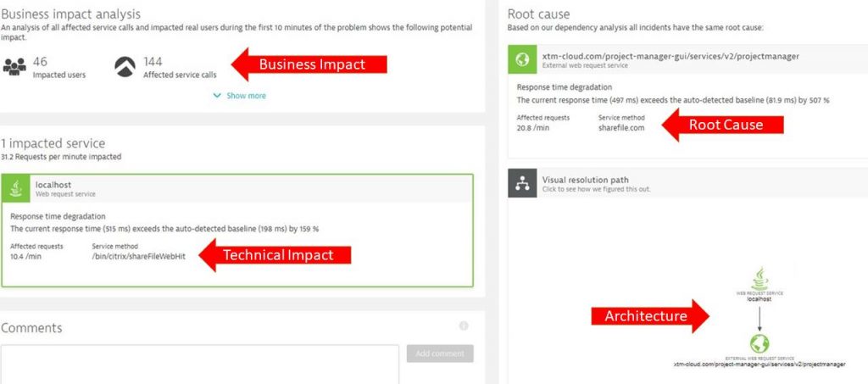The height and width of the screenshot is (384, 868).
Task: Click the green Java icon beside localhost
Action: (x=15, y=189)
